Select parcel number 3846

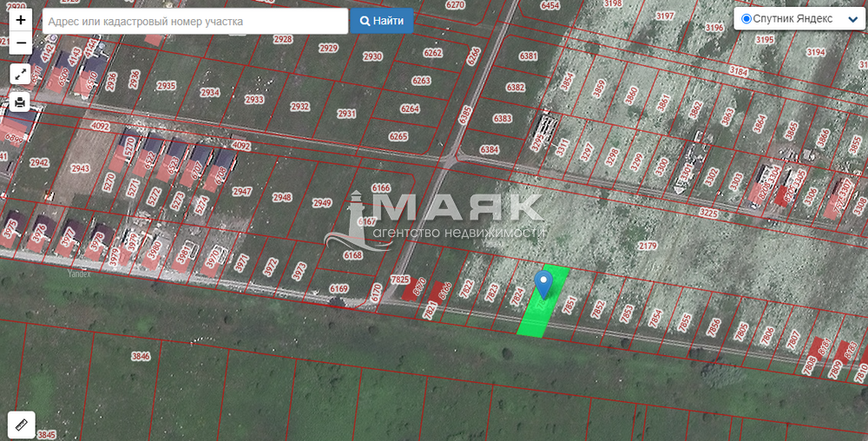(141, 356)
